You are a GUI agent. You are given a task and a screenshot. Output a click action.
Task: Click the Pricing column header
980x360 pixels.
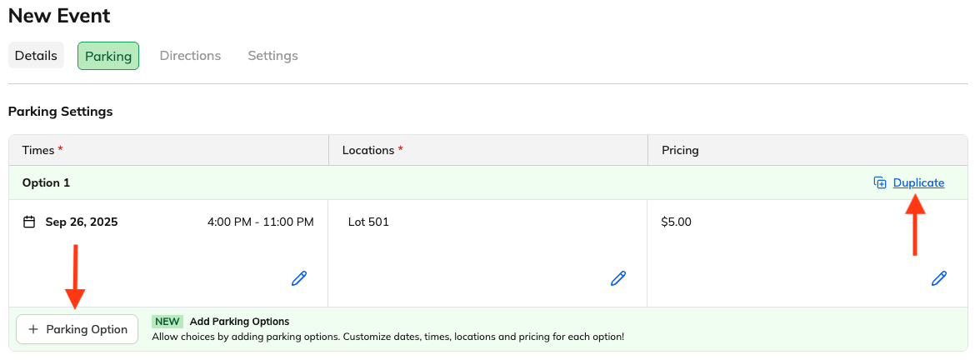click(x=680, y=151)
